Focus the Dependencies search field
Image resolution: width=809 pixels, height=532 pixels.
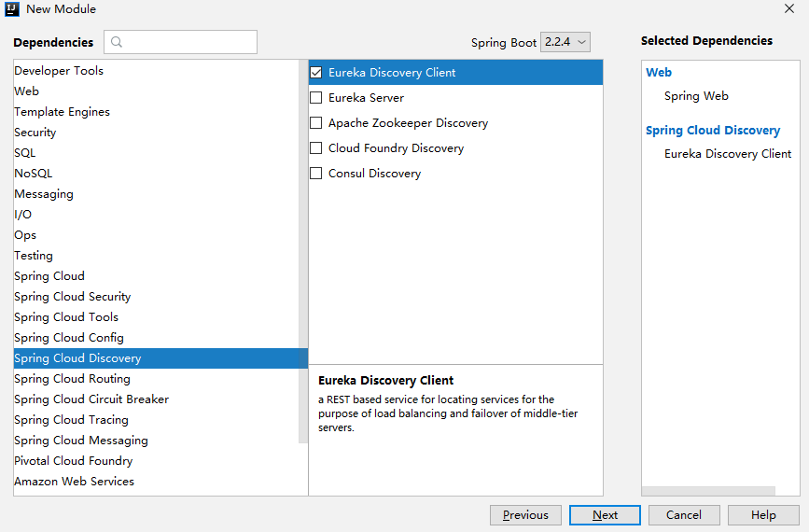pyautogui.click(x=181, y=42)
